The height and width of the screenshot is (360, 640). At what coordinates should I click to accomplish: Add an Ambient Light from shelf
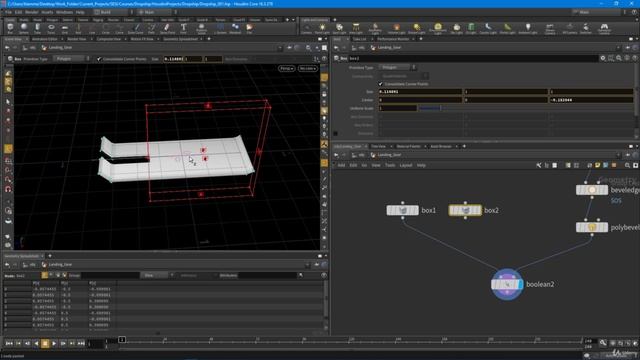528,29
